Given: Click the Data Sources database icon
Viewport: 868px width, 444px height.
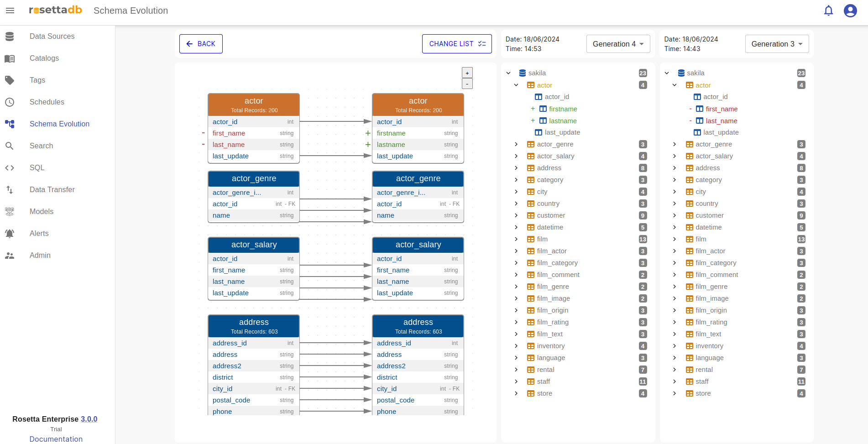Looking at the screenshot, I should [10, 37].
